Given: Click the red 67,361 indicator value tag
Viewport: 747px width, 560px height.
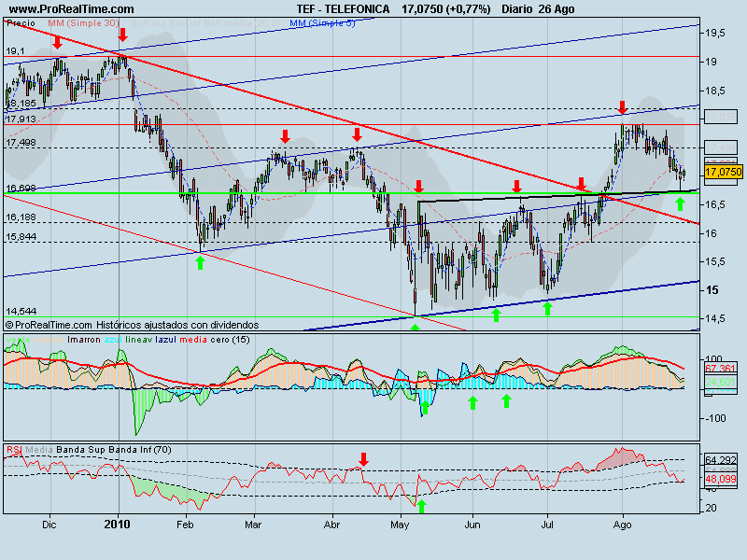Looking at the screenshot, I should (x=720, y=369).
